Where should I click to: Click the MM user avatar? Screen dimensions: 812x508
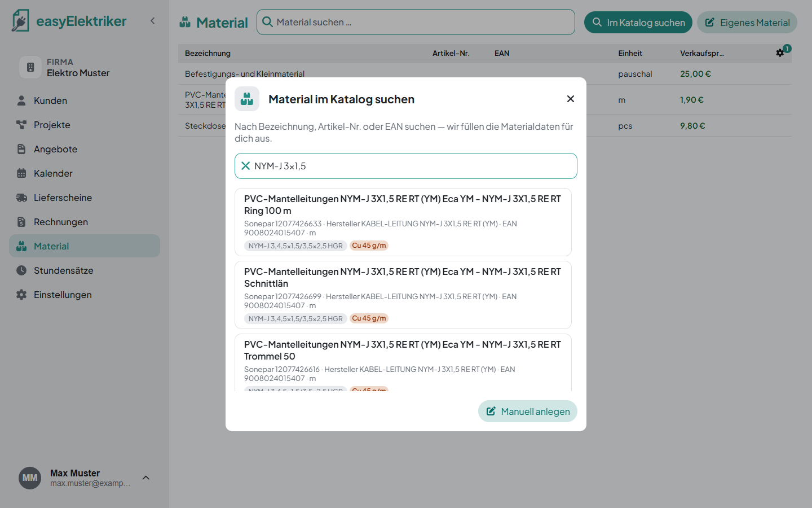pyautogui.click(x=30, y=478)
